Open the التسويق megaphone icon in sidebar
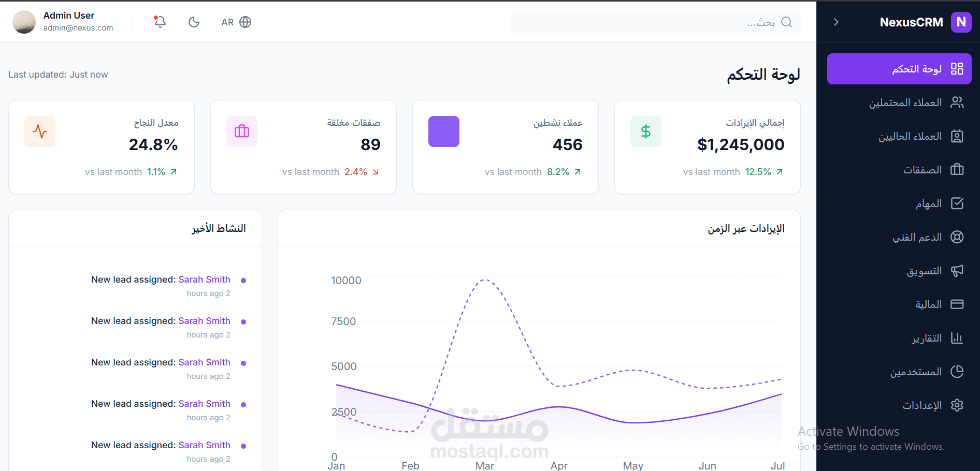980x471 pixels. point(958,271)
